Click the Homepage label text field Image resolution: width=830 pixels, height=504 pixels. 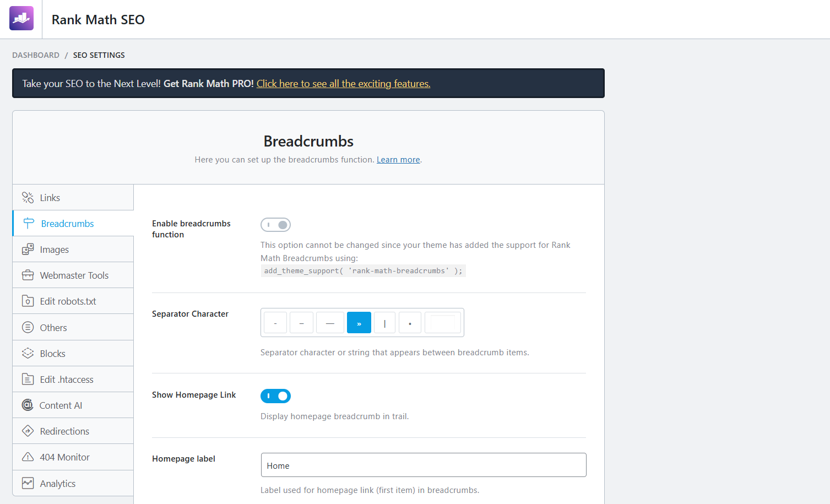point(424,465)
